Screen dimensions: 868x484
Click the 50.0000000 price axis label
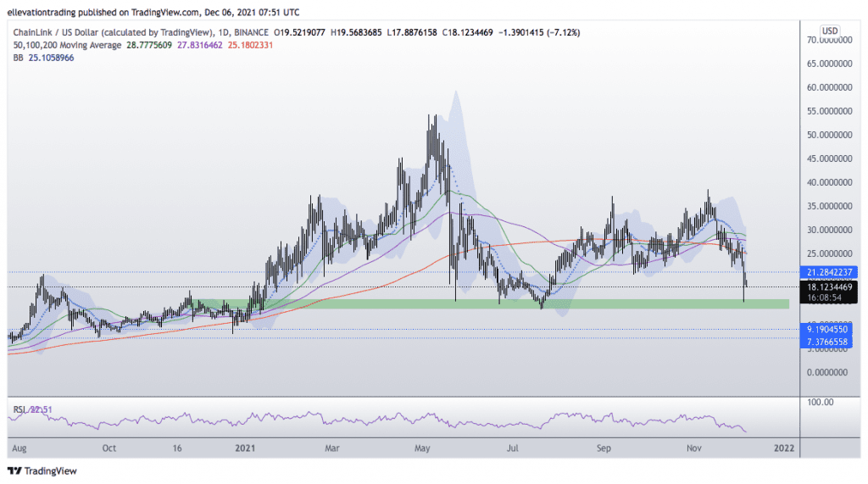tap(829, 135)
